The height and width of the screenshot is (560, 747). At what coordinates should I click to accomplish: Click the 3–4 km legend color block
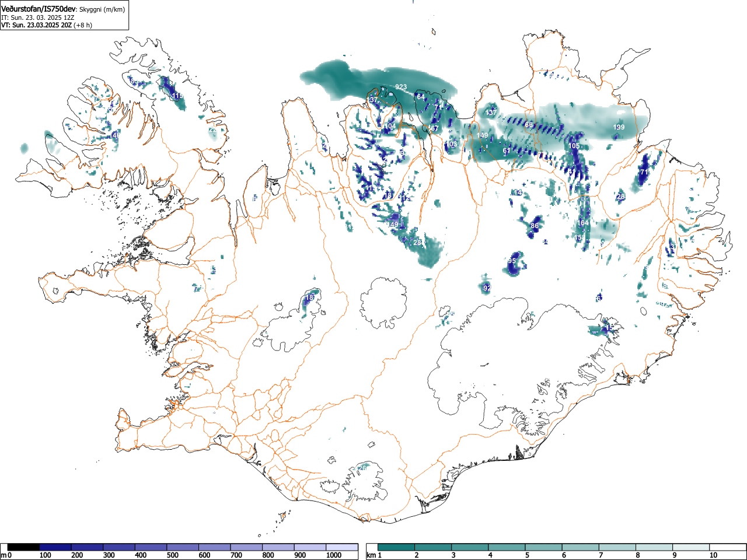tap(470, 547)
